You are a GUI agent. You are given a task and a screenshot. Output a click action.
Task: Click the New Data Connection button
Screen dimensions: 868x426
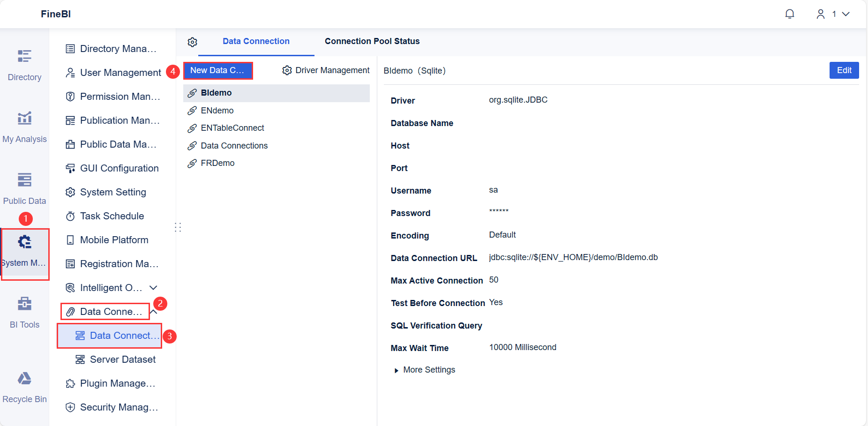pos(218,70)
